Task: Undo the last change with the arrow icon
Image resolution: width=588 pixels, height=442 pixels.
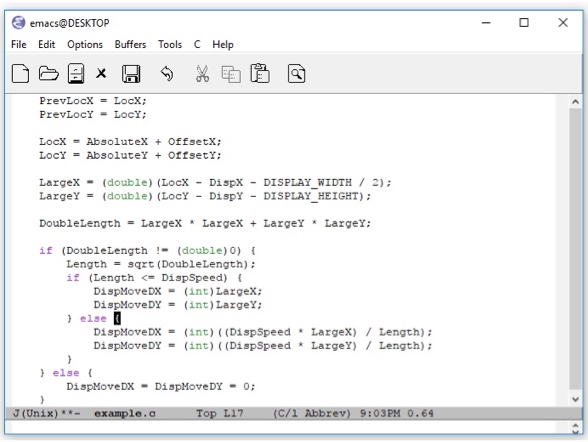Action: coord(167,73)
